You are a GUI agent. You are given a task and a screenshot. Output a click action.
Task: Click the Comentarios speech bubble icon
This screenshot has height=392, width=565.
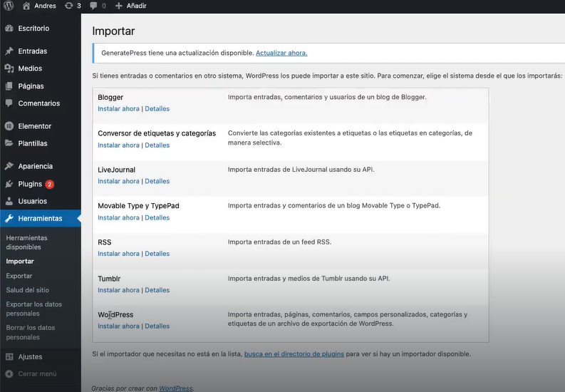coord(9,103)
